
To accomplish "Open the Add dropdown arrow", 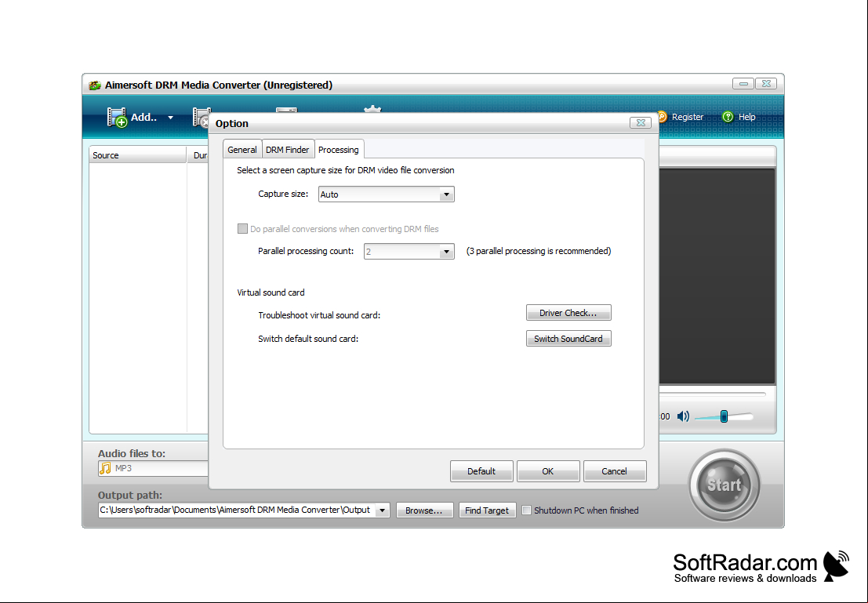I will (x=170, y=118).
